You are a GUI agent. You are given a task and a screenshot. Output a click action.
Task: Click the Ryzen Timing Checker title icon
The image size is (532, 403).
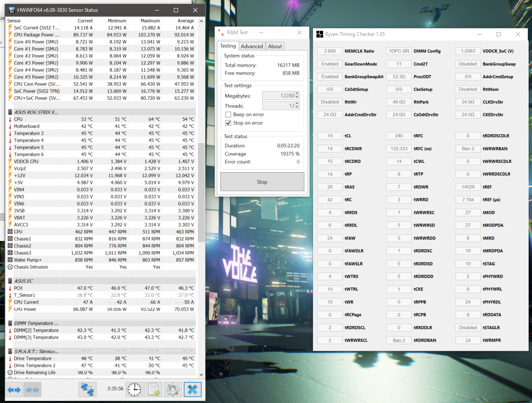tap(320, 34)
